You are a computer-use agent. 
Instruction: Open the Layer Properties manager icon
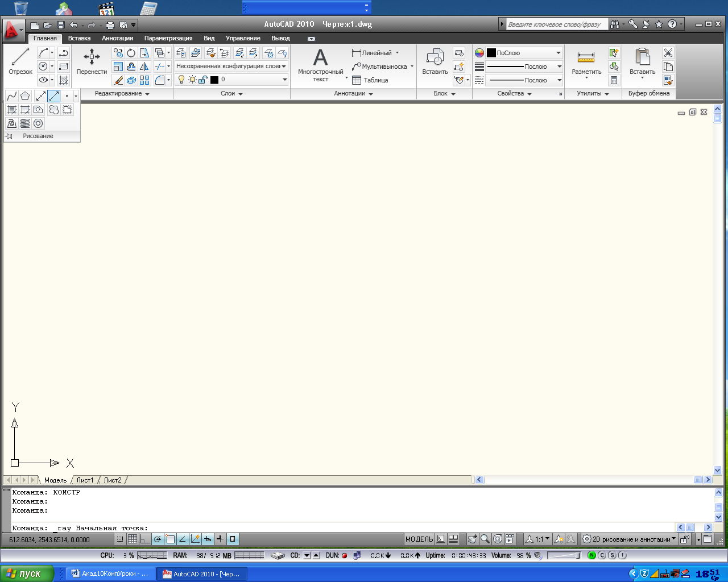pyautogui.click(x=181, y=53)
